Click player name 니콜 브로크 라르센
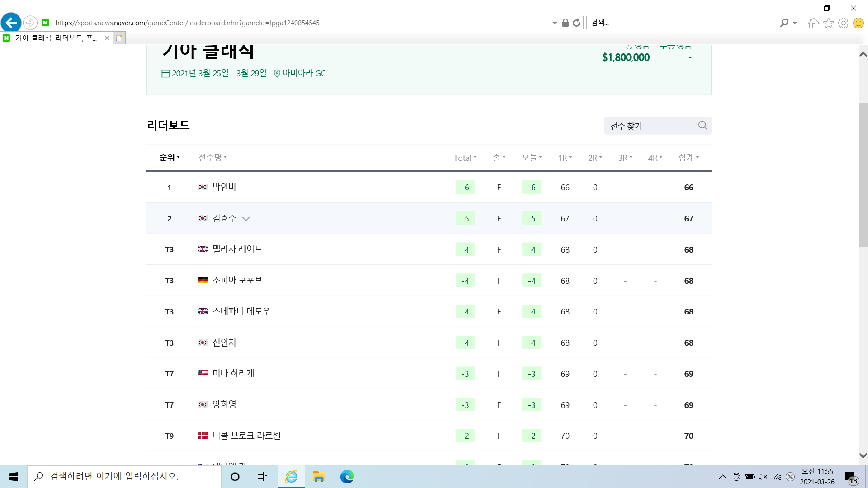Viewport: 868px width, 488px height. pos(246,436)
